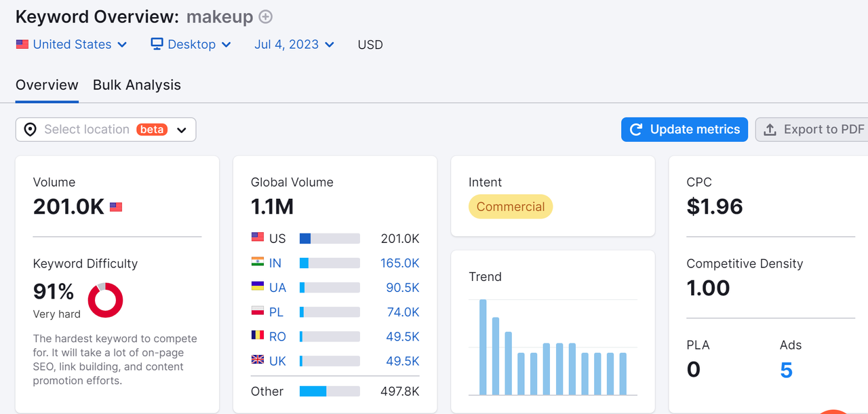Click the United States flag icon
Screen dimensions: 868x414
point(22,44)
